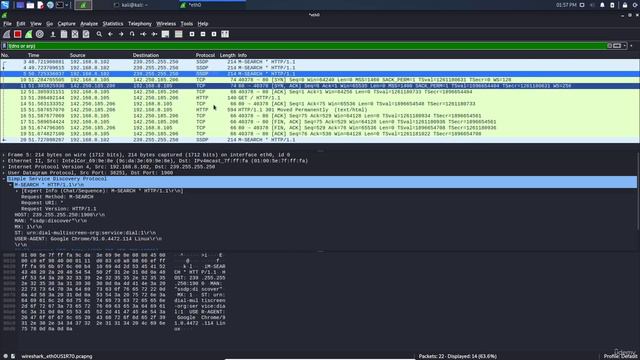The width and height of the screenshot is (640, 360).
Task: Open the Tools menu
Action: pyautogui.click(x=187, y=24)
